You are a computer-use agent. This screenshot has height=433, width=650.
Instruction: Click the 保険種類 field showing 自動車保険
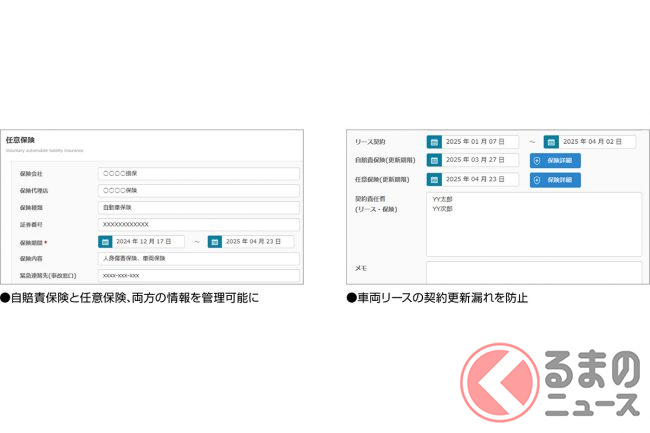pyautogui.click(x=198, y=207)
